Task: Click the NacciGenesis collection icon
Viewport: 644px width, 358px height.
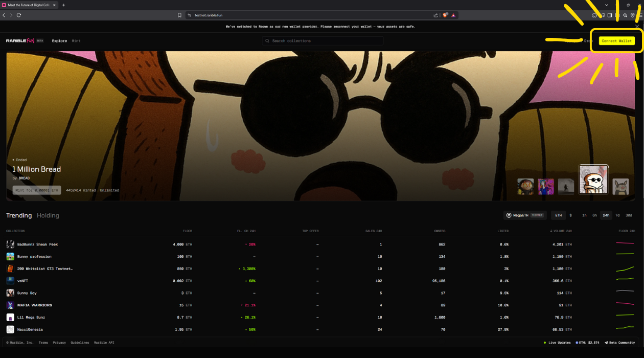Action: 10,329
